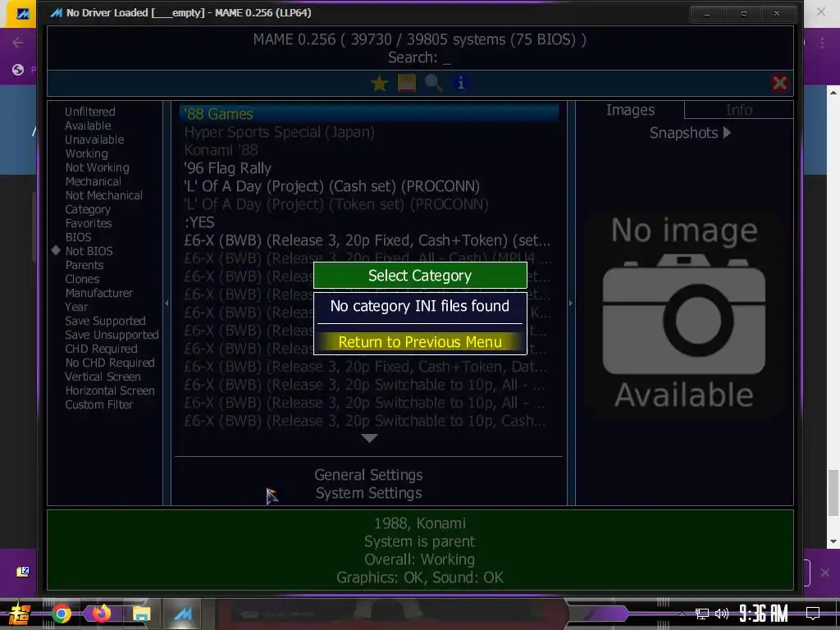840x630 pixels.
Task: Select the Parents filter
Action: [x=84, y=265]
